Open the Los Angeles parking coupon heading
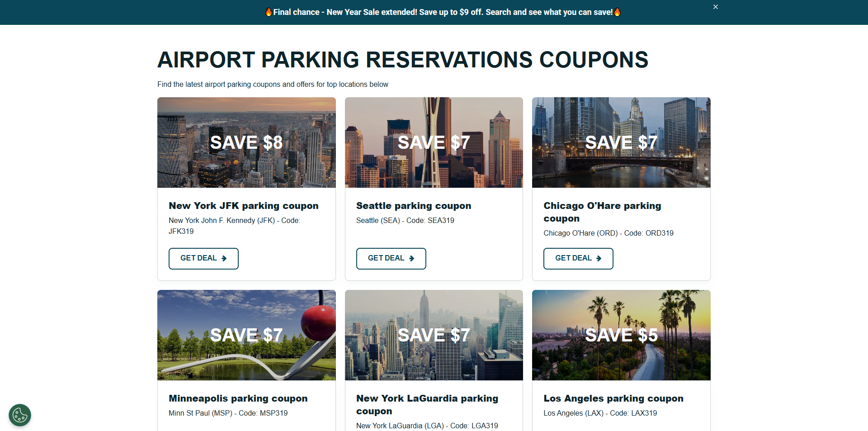Screen dimensions: 868x431 (x=613, y=398)
